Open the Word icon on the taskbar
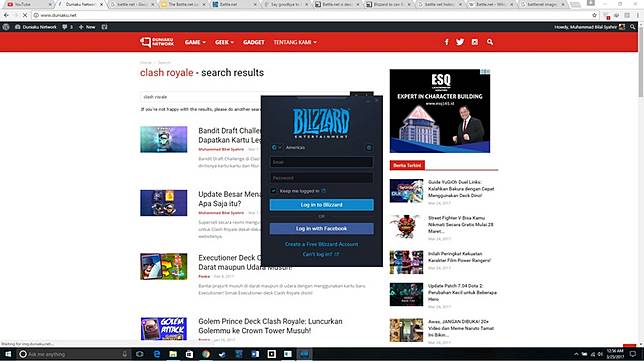 point(255,354)
